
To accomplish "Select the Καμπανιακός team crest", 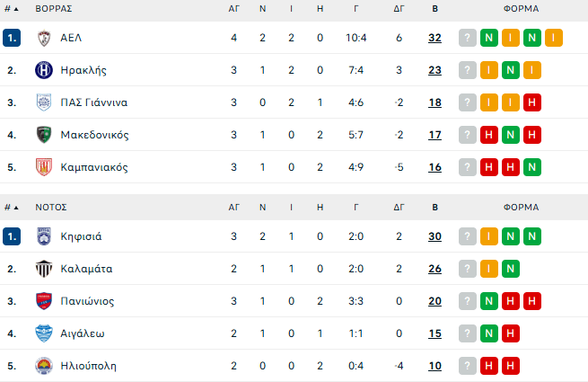I will coord(44,167).
